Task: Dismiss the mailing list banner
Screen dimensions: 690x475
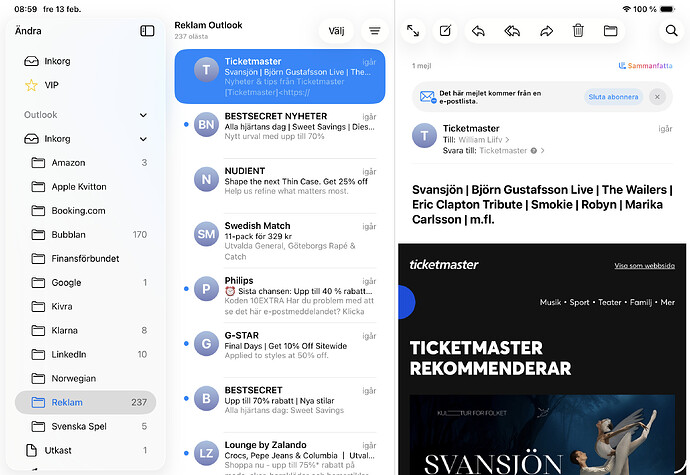Action: pyautogui.click(x=657, y=97)
